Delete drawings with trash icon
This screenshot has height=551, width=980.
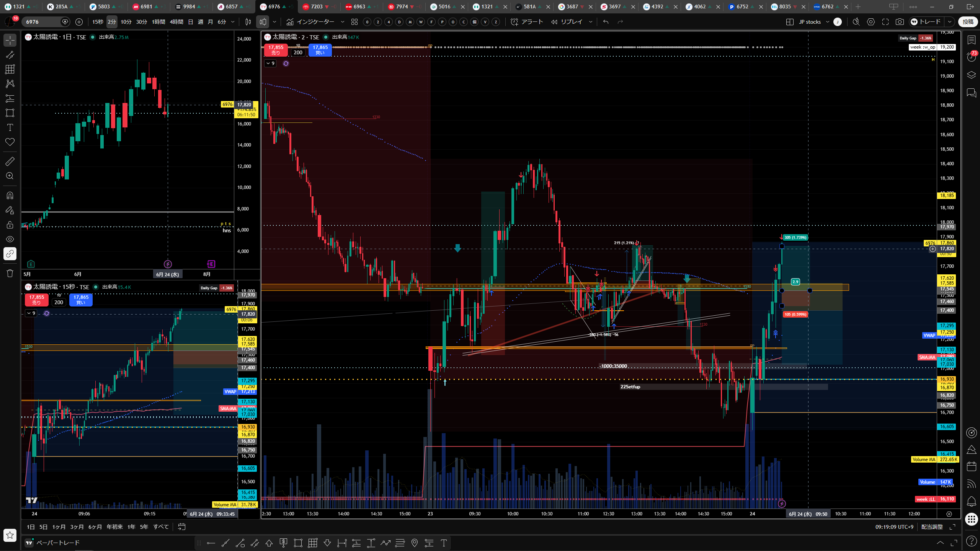(10, 273)
